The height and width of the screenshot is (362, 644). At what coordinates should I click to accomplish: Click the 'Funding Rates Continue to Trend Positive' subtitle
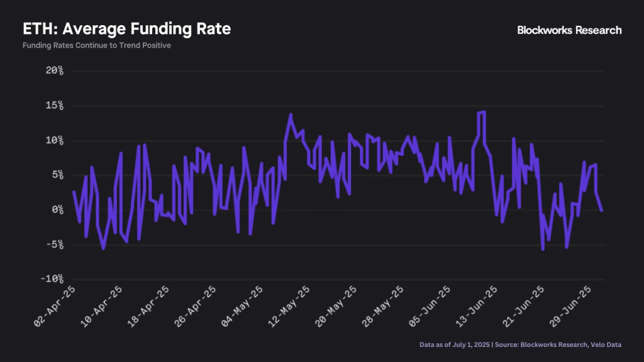[96, 45]
